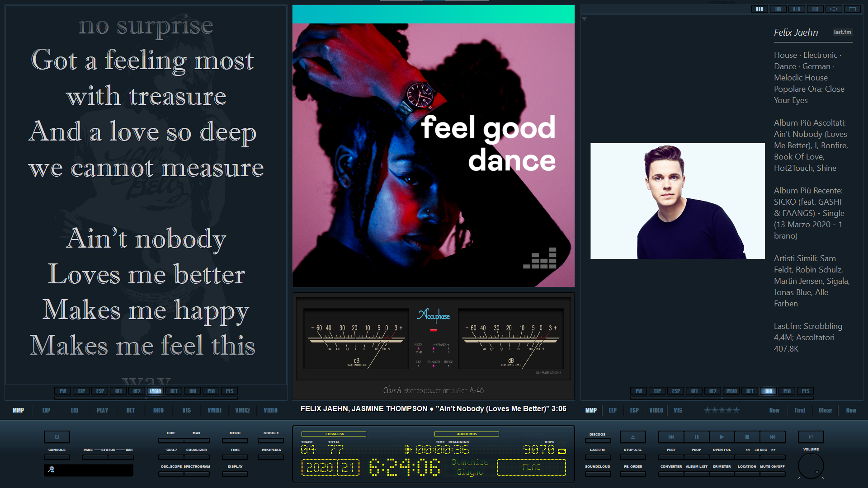
Task: Open the DISPLAY options button
Action: pos(235,474)
